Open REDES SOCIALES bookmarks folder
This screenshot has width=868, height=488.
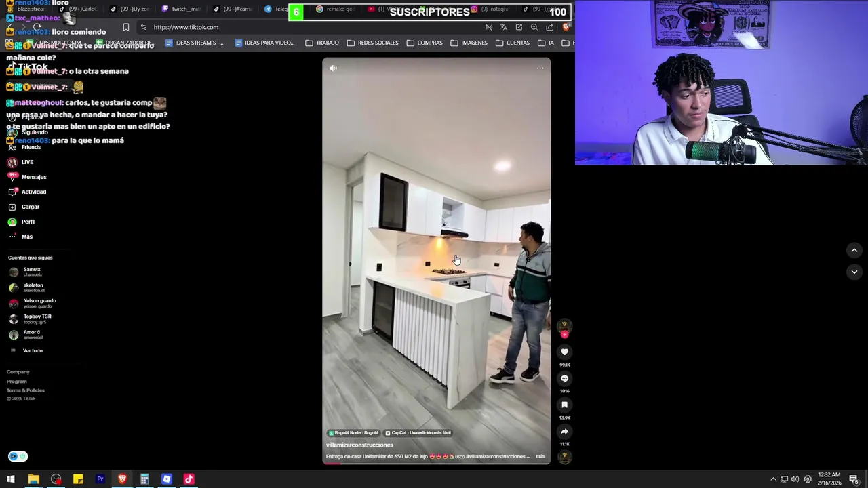373,43
